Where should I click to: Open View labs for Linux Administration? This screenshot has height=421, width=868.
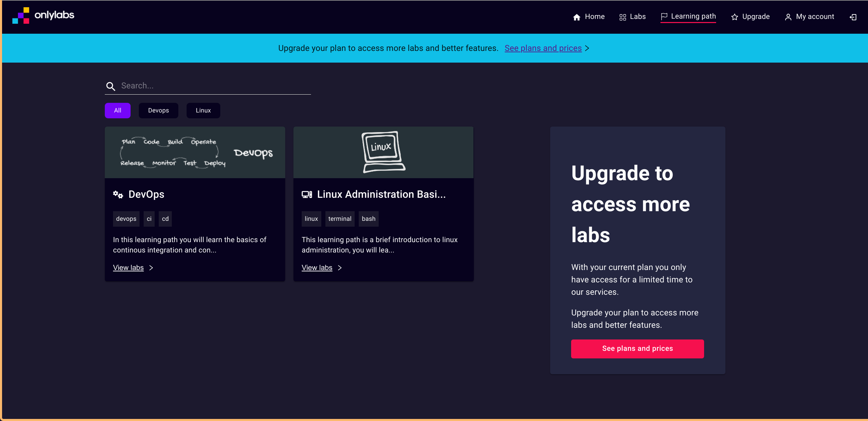point(317,268)
